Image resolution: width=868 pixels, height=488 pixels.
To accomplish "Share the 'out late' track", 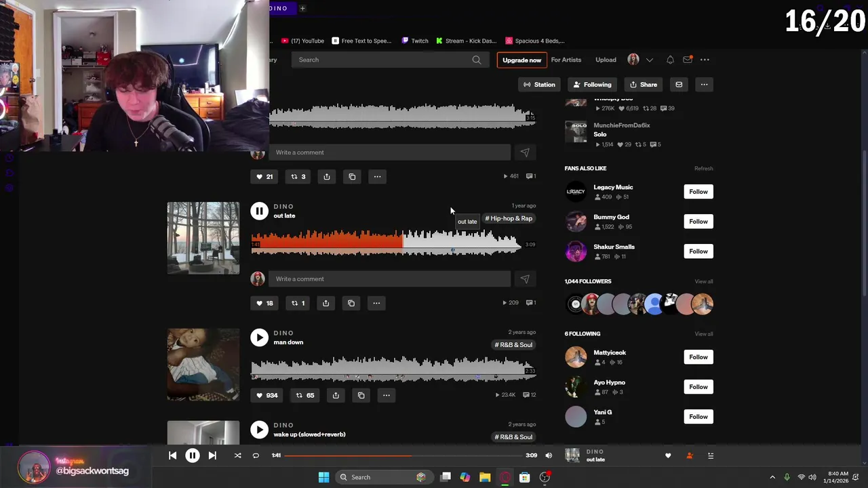I will tap(325, 303).
